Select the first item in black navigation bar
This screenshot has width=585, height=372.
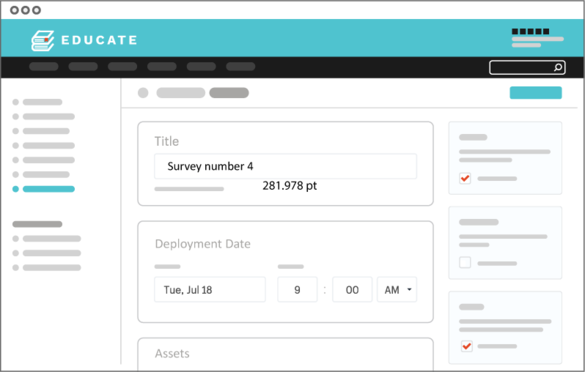click(44, 66)
